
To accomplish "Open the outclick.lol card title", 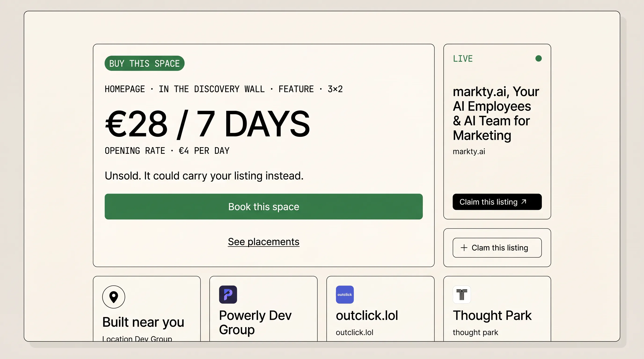I will pos(367,315).
